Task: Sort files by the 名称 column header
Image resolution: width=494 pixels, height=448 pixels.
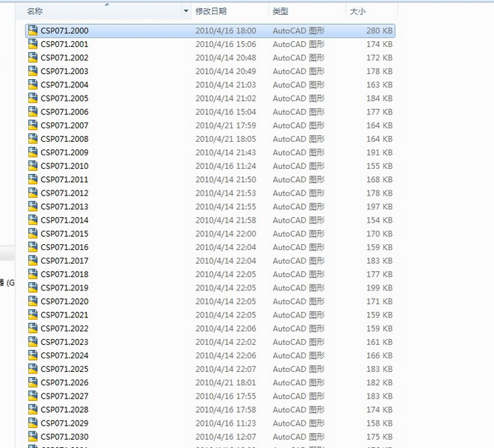Action: (34, 11)
